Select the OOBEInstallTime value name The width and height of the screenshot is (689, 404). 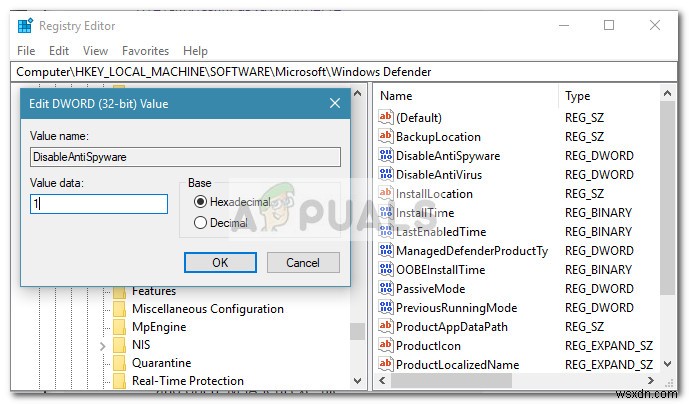click(441, 270)
